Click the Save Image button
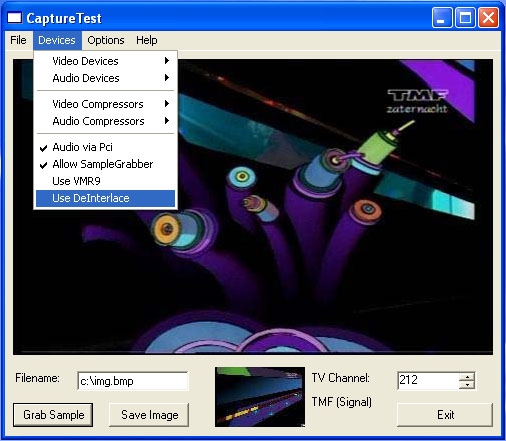The image size is (506, 441). click(149, 415)
